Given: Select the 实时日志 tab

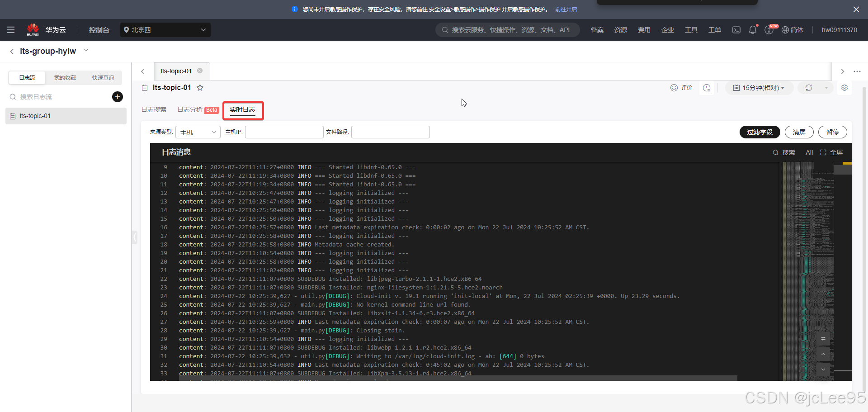Looking at the screenshot, I should click(242, 110).
